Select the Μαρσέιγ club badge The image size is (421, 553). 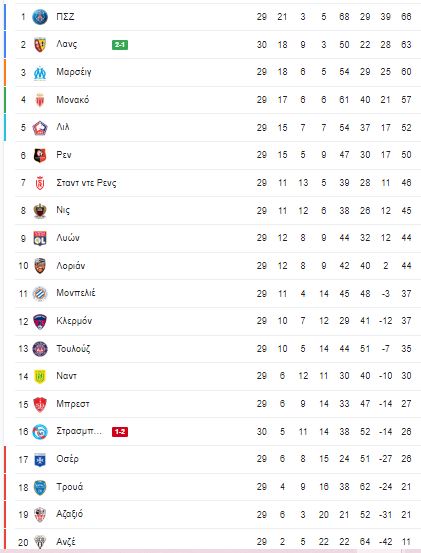[40, 73]
